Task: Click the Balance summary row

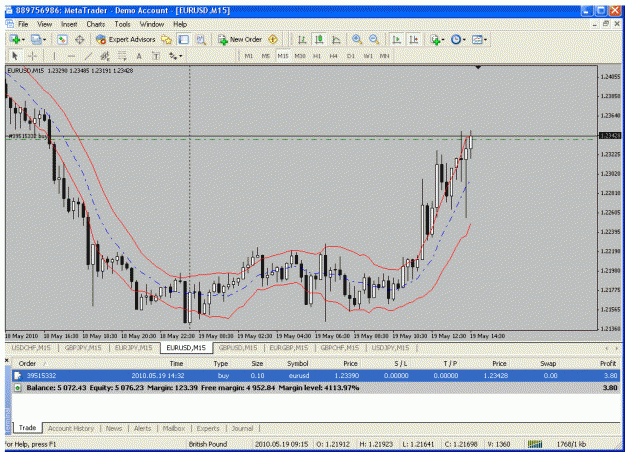Action: (316, 387)
